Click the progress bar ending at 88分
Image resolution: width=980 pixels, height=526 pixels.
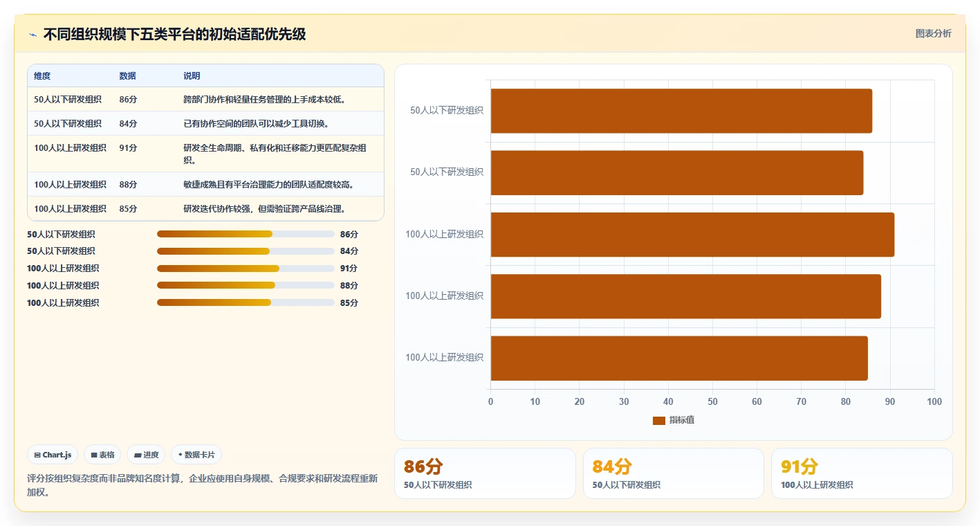[x=246, y=285]
